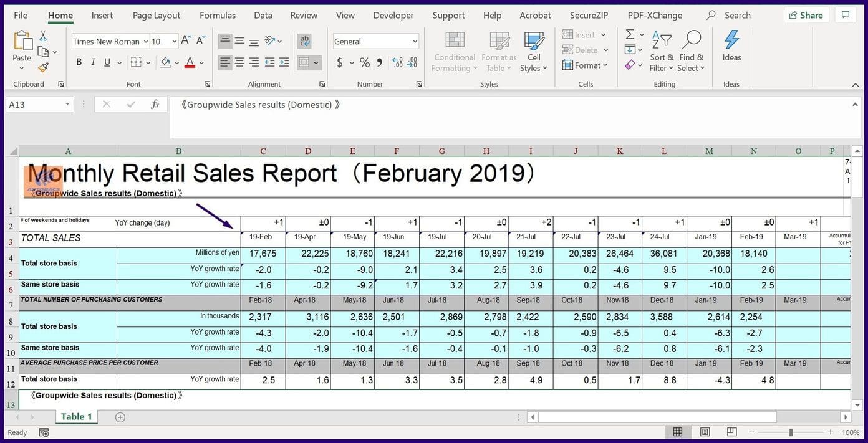Toggle Wrap Text button
The width and height of the screenshot is (868, 443).
[x=305, y=41]
